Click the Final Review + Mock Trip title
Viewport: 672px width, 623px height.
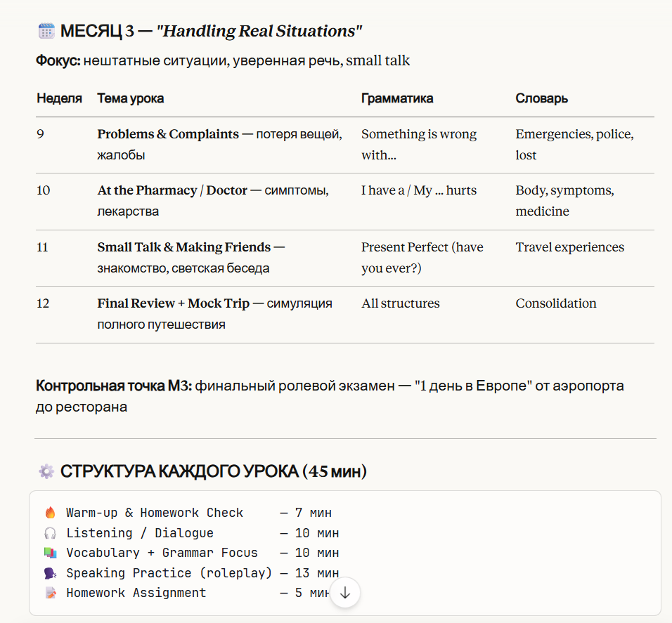173,303
